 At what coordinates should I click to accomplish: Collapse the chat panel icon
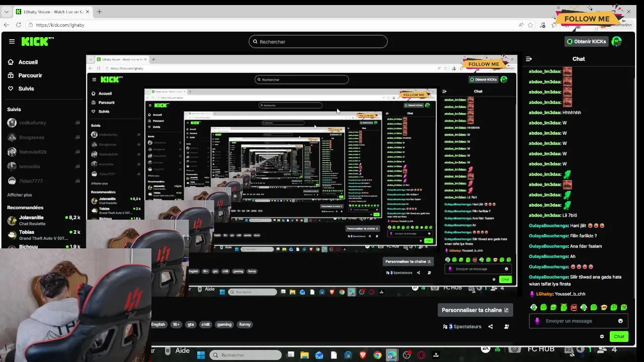coord(529,59)
